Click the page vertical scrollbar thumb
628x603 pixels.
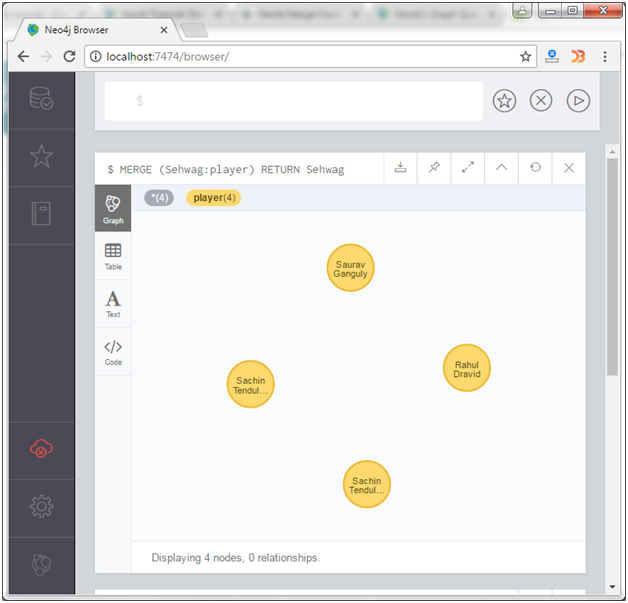(x=612, y=267)
